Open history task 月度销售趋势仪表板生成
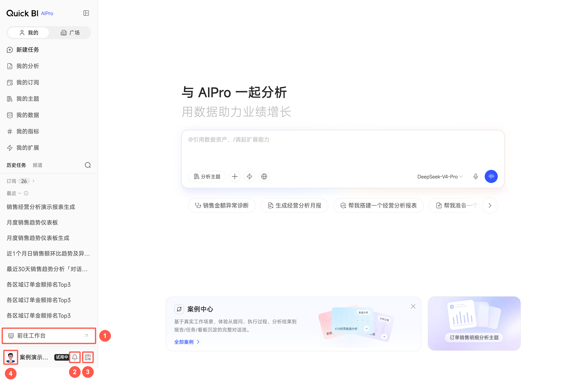588x388 pixels. coord(38,238)
